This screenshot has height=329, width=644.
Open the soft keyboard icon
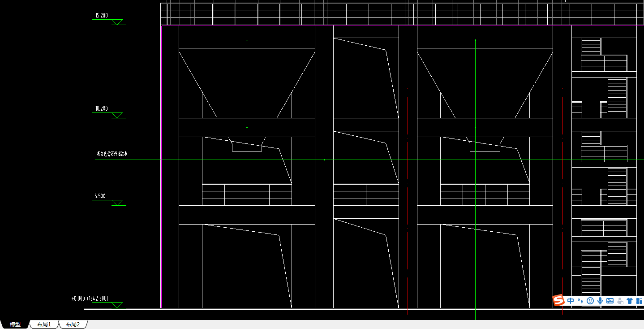pos(610,301)
